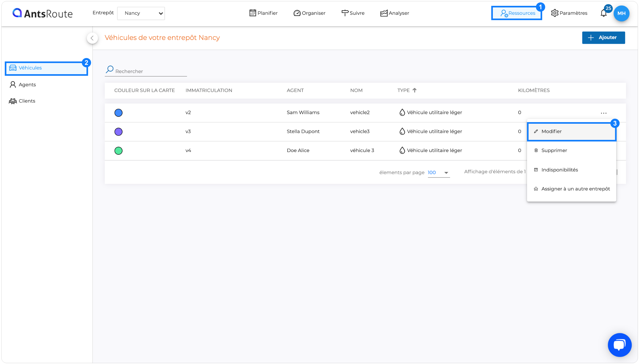Image resolution: width=639 pixels, height=364 pixels.
Task: Click the Agents person icon
Action: point(13,85)
